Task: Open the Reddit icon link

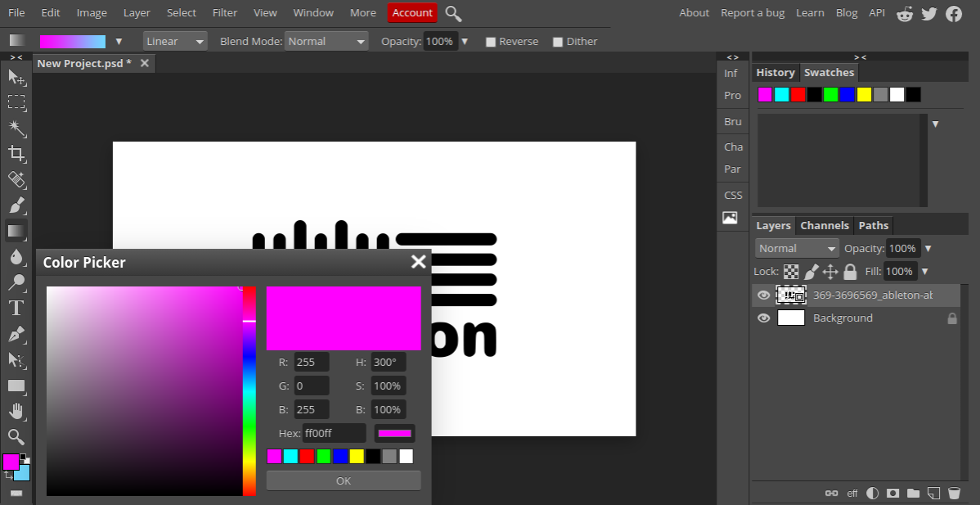Action: pyautogui.click(x=905, y=13)
